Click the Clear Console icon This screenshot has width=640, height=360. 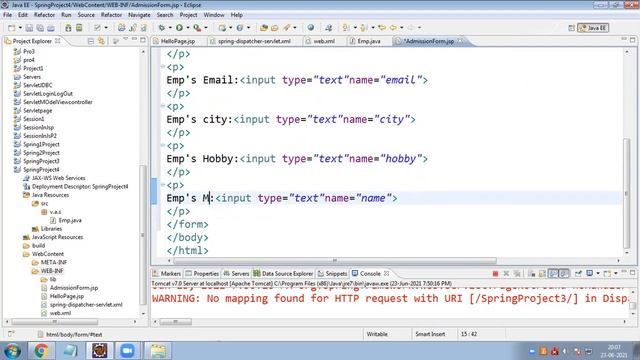pyautogui.click(x=531, y=273)
